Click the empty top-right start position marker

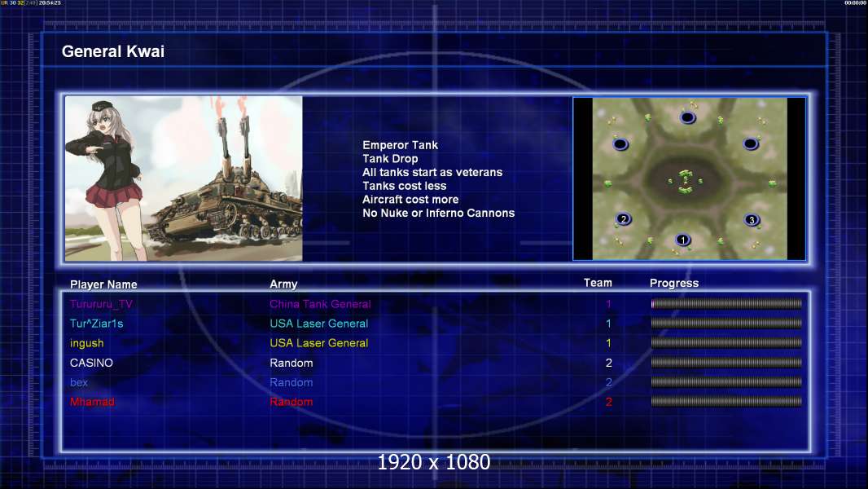click(751, 144)
